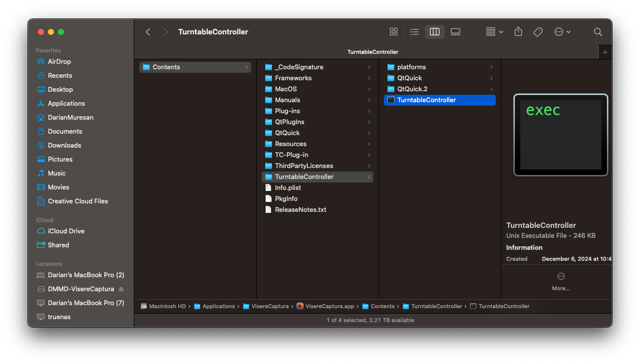This screenshot has width=640, height=364.
Task: Expand the Frameworks folder chevron
Action: coord(369,78)
